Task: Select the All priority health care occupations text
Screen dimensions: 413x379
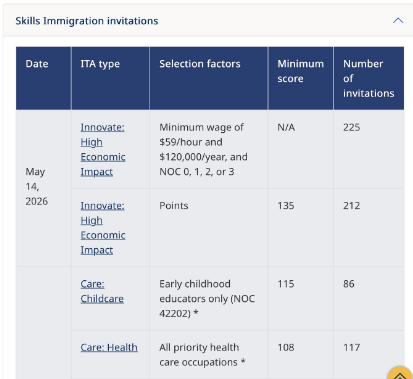Action: tap(202, 355)
